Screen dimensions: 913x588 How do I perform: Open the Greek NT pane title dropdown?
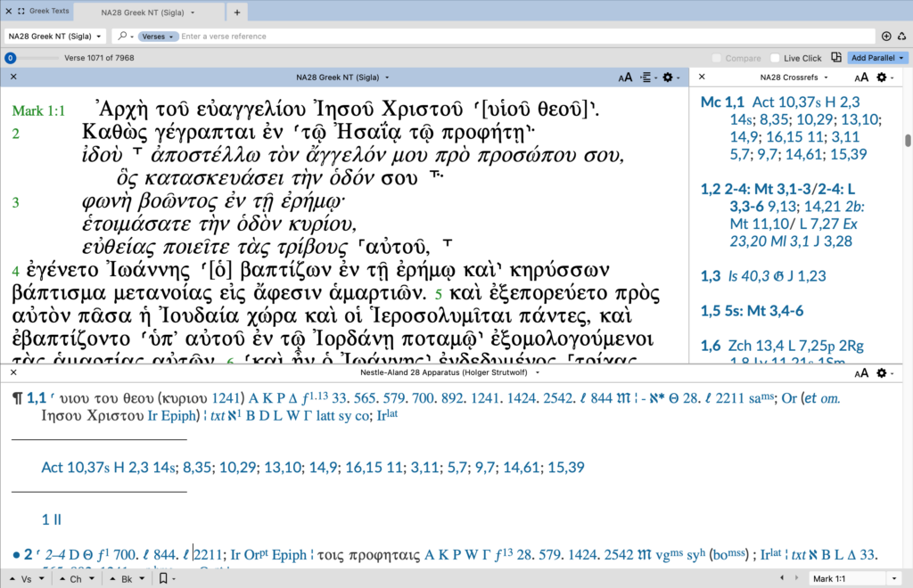point(387,78)
